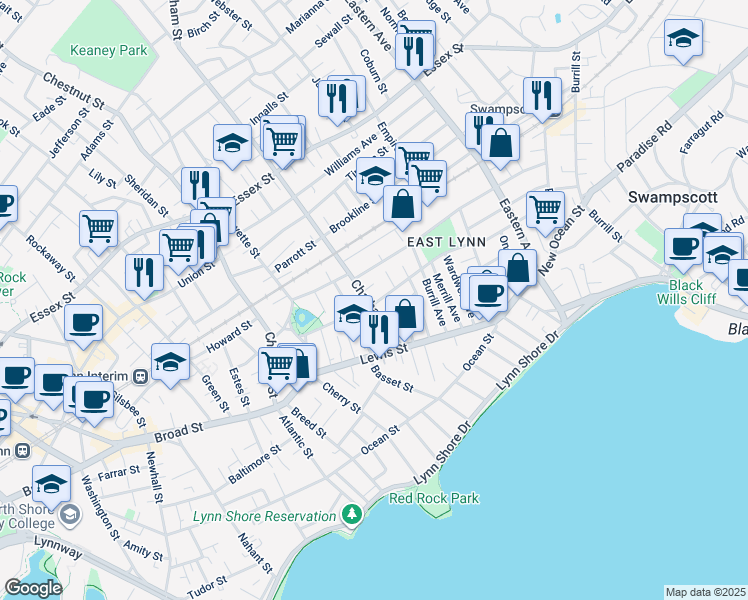Click the Broad St road label
Screen dimensions: 748x600
178,432
